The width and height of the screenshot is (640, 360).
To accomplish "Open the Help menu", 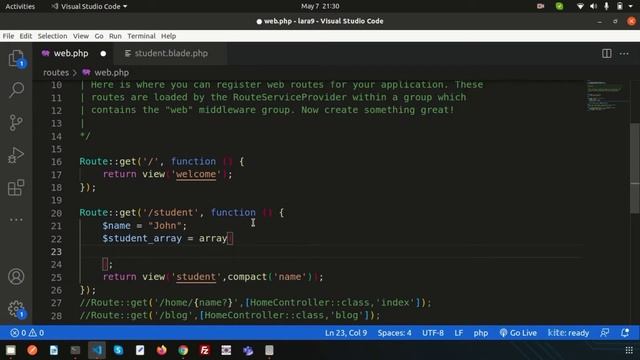I will 168,36.
